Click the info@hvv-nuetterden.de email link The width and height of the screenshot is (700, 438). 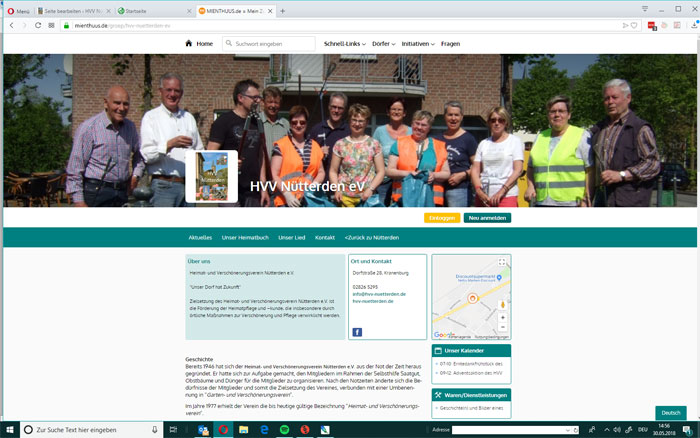click(x=379, y=294)
